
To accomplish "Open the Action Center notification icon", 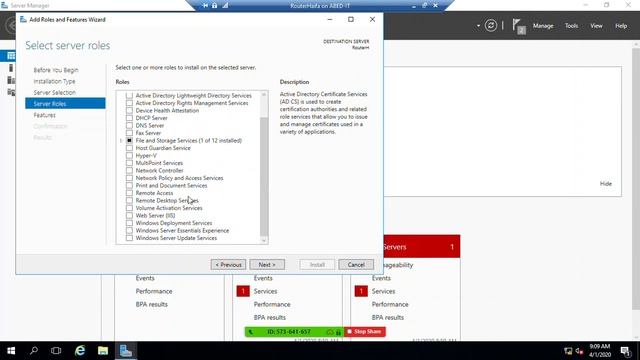I will pos(625,351).
